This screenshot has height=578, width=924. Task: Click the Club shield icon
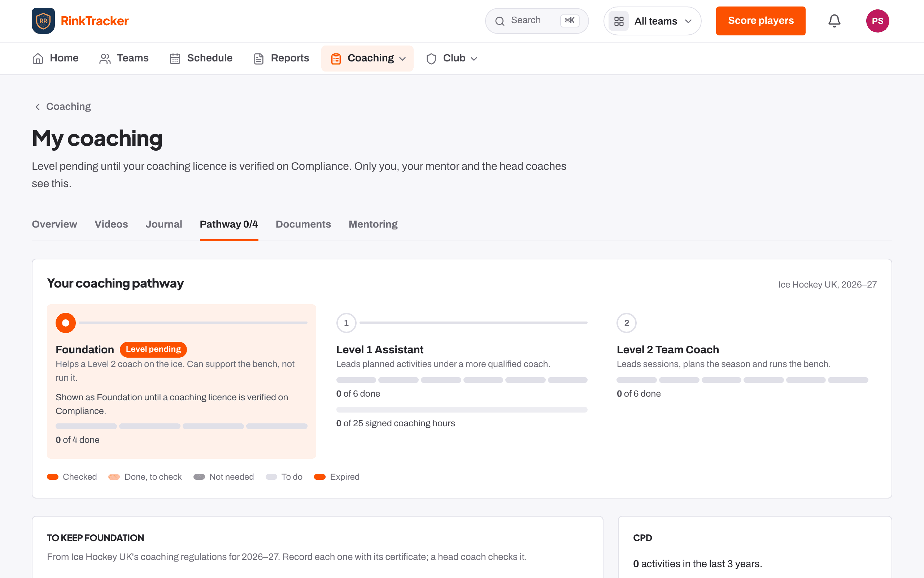point(431,59)
